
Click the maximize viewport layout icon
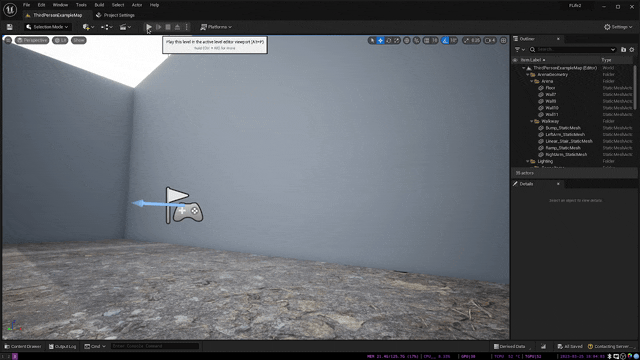pos(503,40)
